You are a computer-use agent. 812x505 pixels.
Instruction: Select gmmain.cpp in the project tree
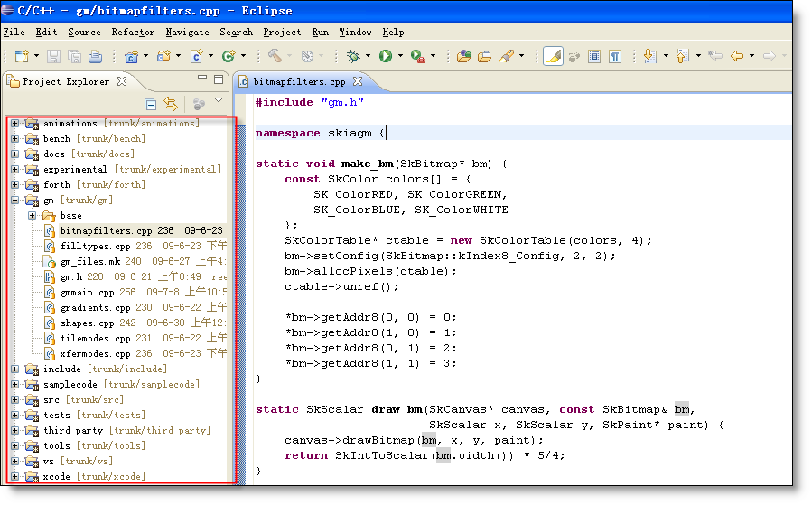point(87,292)
